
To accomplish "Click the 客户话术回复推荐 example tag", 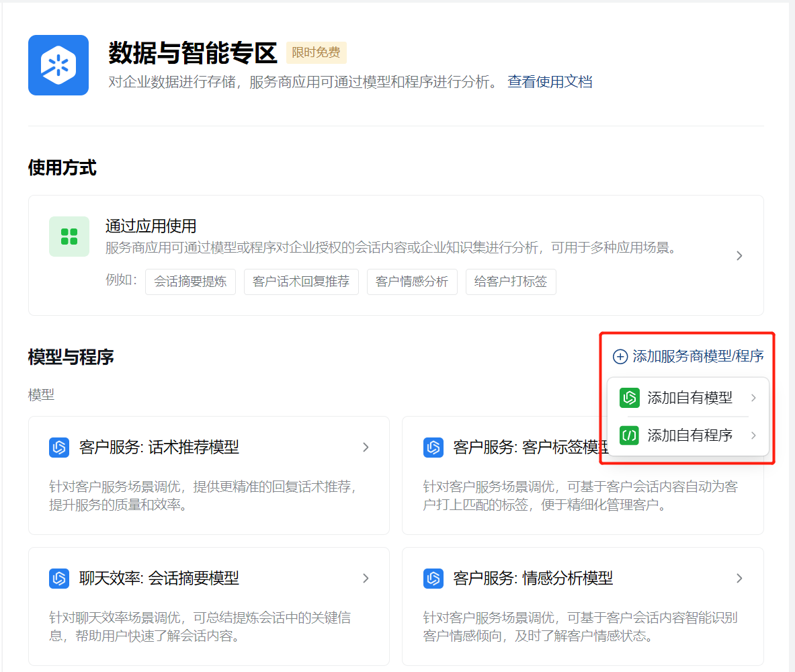I will tap(301, 282).
